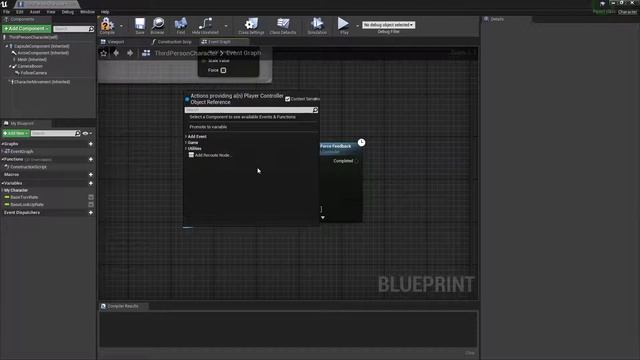Open the Asset menu

[x=35, y=12]
